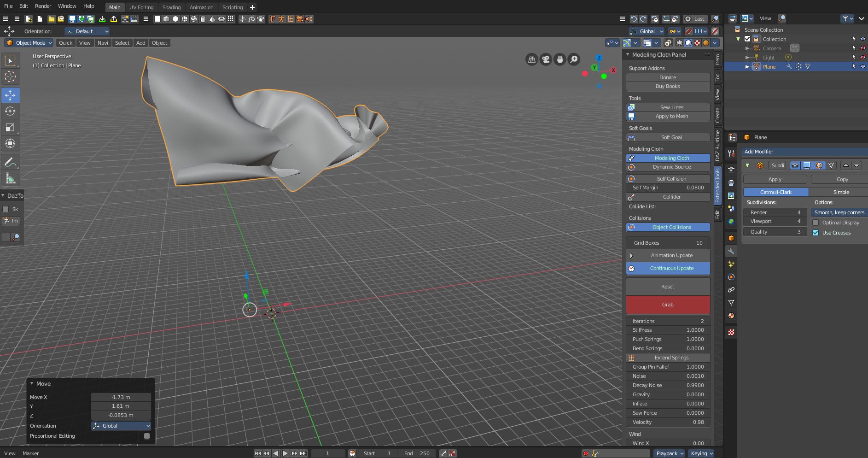Viewport: 868px width, 458px height.
Task: Open the Texture properties tab
Action: point(731,332)
